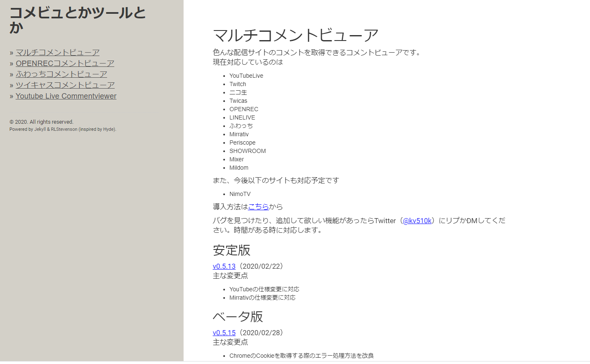
Task: Click the ふわっち list item
Action: click(241, 126)
